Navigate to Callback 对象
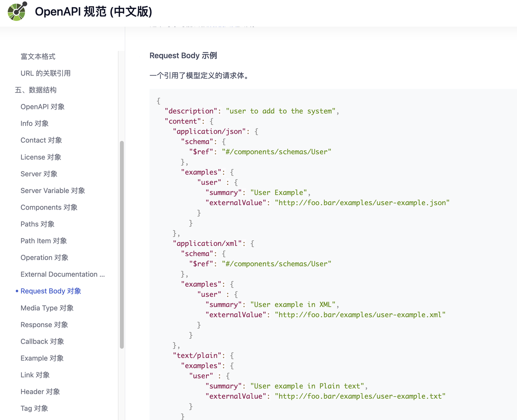 (x=42, y=341)
